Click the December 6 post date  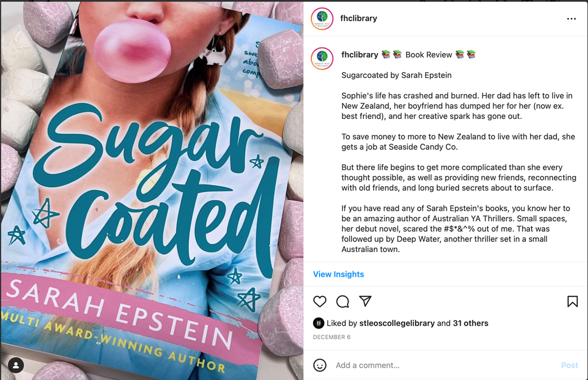coord(332,337)
